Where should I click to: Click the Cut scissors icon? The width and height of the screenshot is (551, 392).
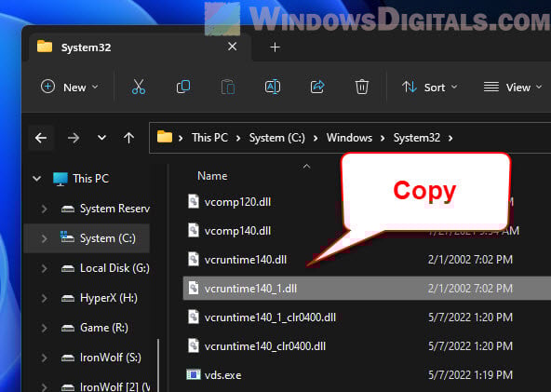coord(139,87)
